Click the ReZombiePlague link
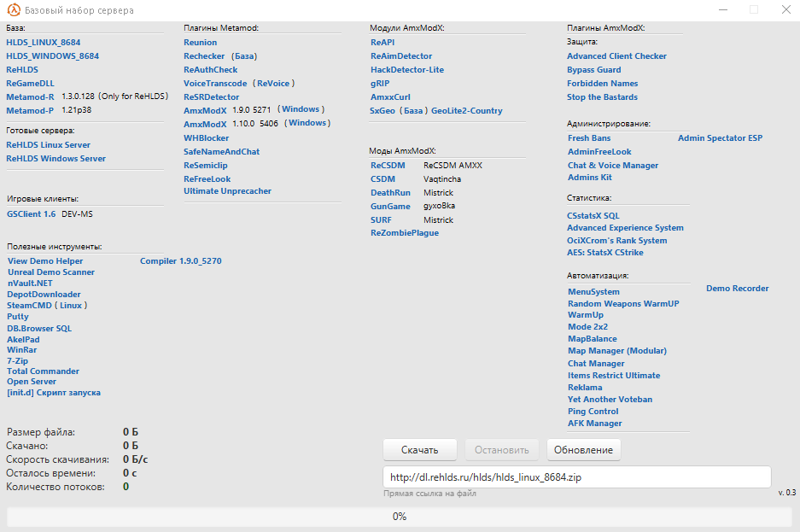Screen dimensions: 800x532 405,233
